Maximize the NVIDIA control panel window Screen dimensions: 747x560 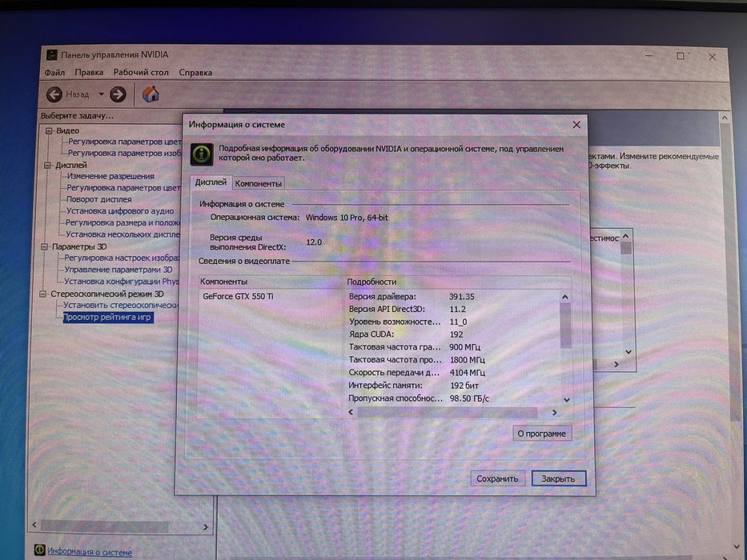pos(681,56)
